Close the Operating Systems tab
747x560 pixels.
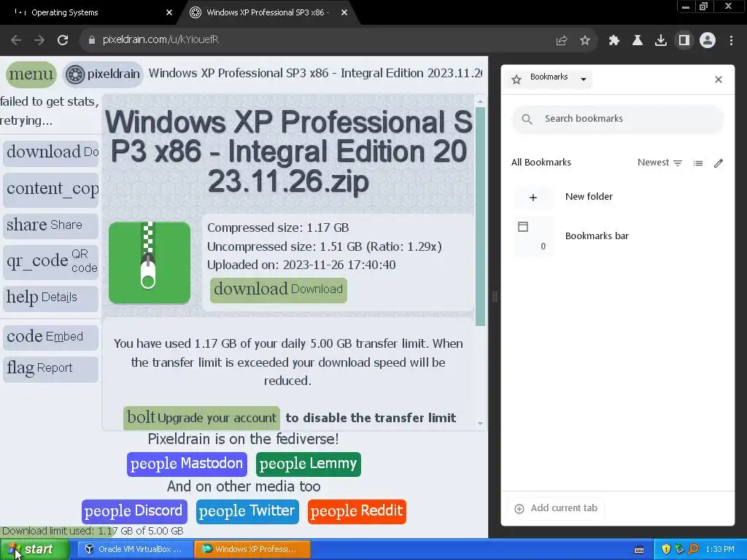click(x=169, y=13)
